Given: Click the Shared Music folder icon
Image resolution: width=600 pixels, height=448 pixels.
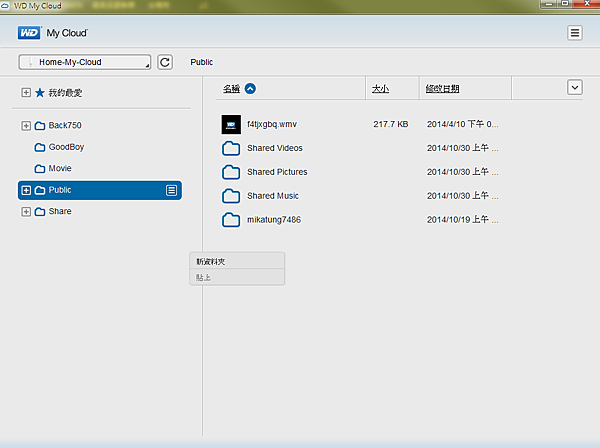Looking at the screenshot, I should coord(231,196).
